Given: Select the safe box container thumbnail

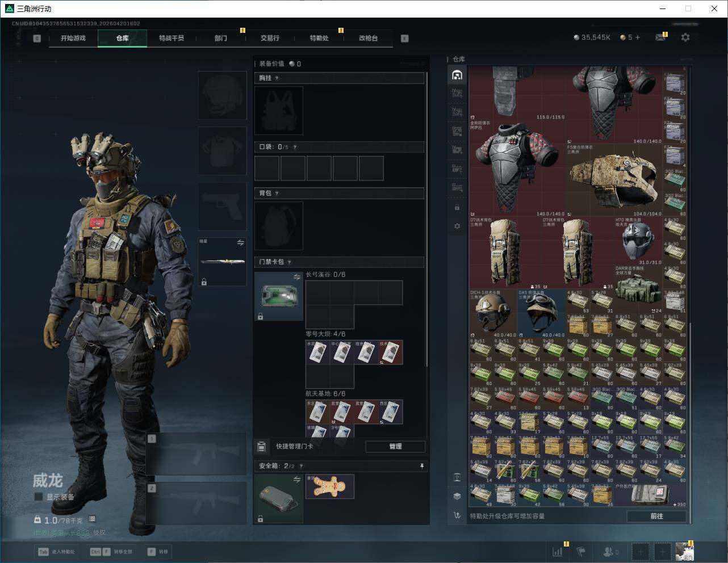Looking at the screenshot, I should point(278,498).
